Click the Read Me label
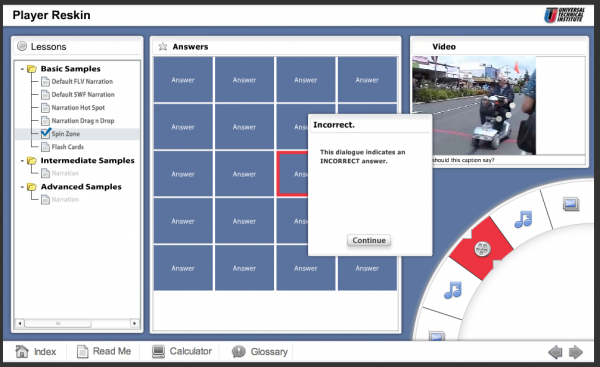The height and width of the screenshot is (367, 600). (x=112, y=351)
